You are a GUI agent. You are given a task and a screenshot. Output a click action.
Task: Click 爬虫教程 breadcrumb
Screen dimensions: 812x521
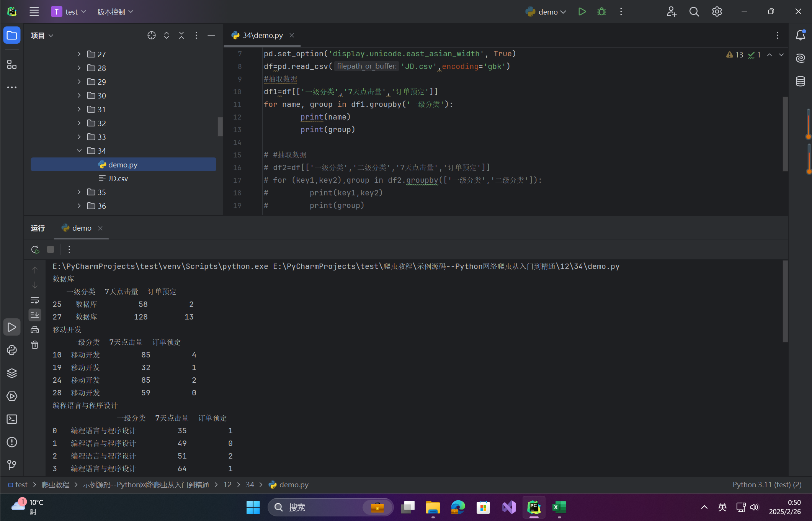[56, 485]
